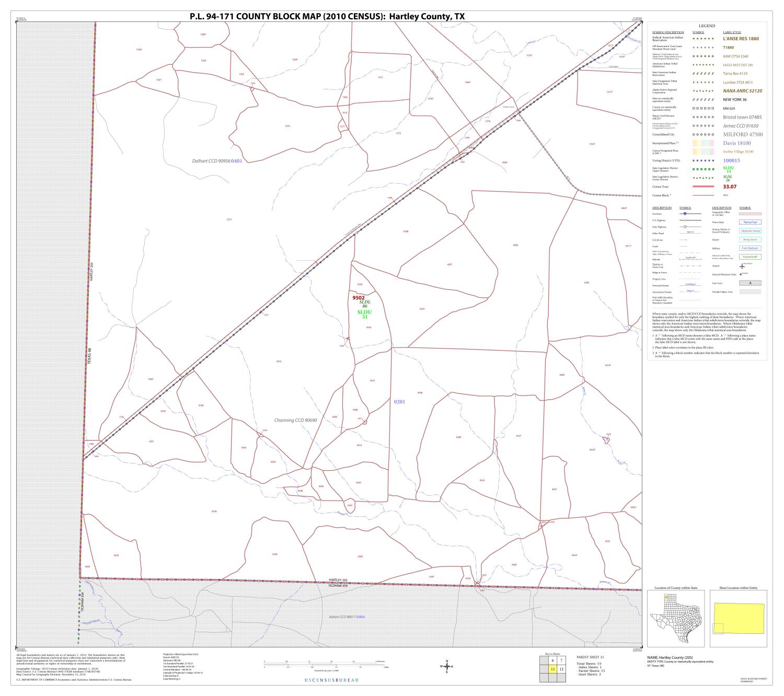Click the Incorporated Place color swatch strip
The image size is (784, 696).
703,143
